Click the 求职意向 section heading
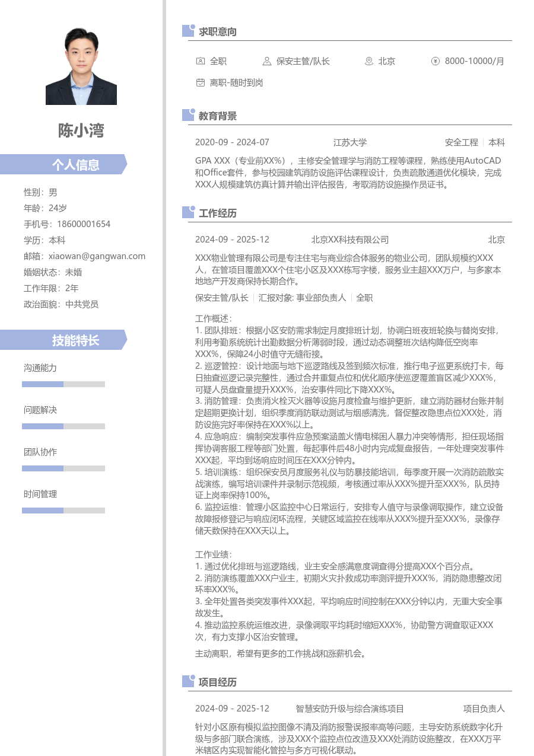534x756 pixels. [218, 31]
